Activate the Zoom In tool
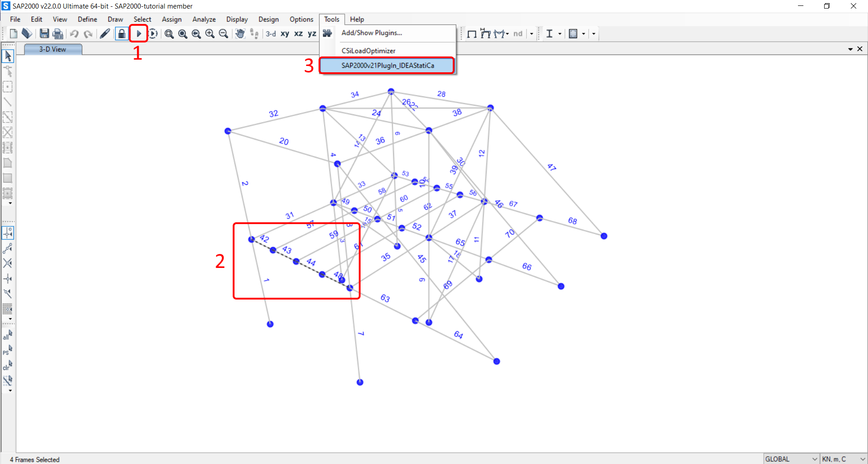Viewport: 868px width, 464px height. point(210,33)
